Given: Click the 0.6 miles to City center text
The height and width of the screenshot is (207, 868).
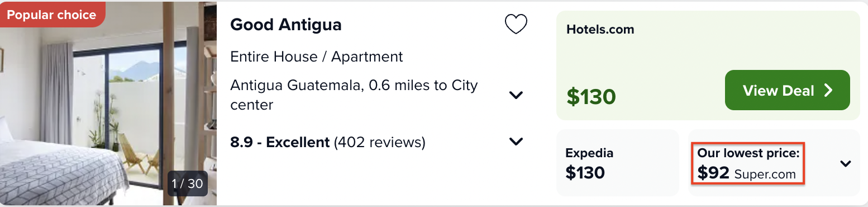Looking at the screenshot, I should coord(354,95).
